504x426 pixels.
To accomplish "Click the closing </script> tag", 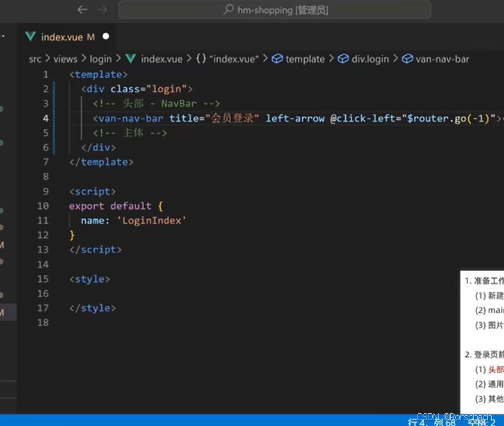I will click(x=95, y=250).
